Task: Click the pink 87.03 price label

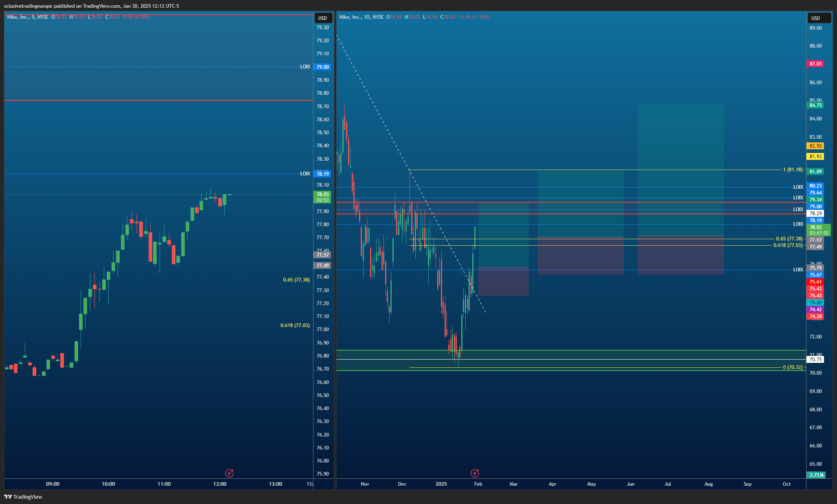Action: point(815,64)
